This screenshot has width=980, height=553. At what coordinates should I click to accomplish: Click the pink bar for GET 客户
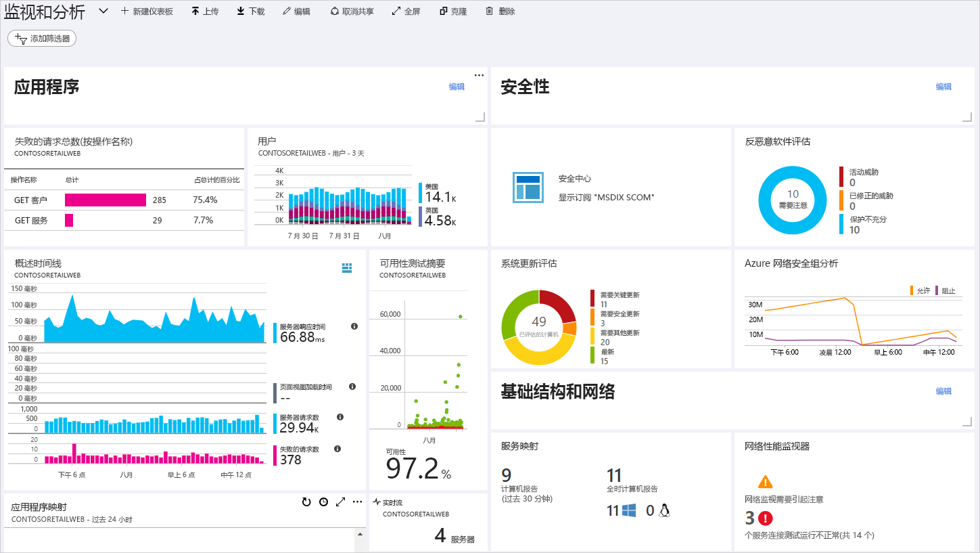coord(106,200)
